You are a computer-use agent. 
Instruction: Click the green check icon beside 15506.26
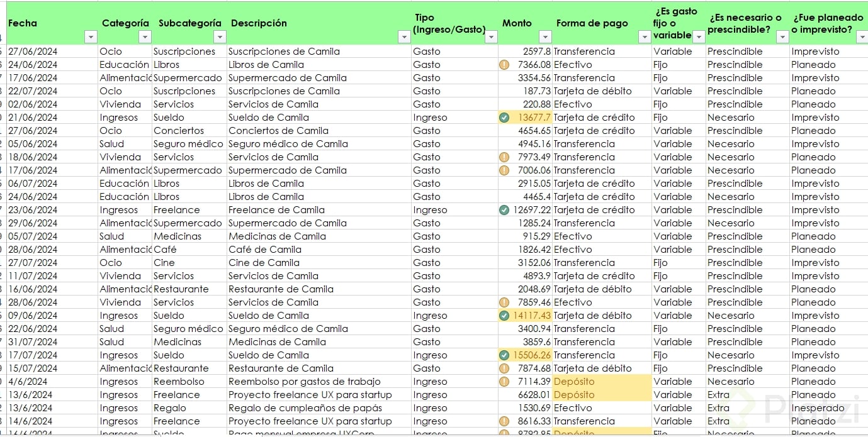pyautogui.click(x=504, y=355)
